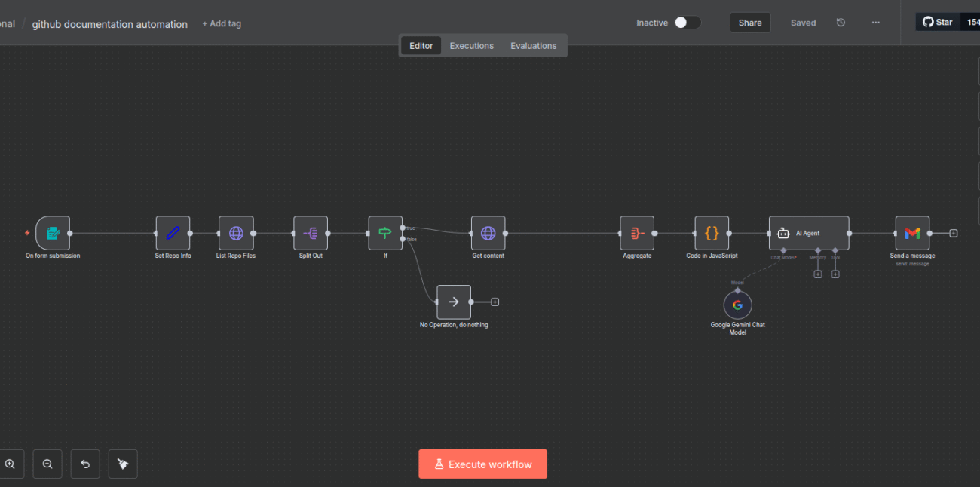
Task: Switch to the Evaluations tab
Action: pyautogui.click(x=533, y=46)
